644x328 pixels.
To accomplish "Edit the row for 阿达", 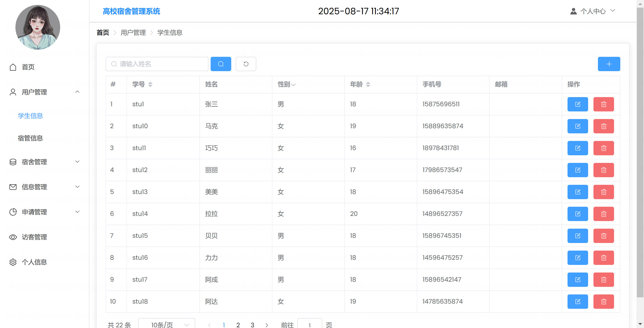I will [578, 302].
